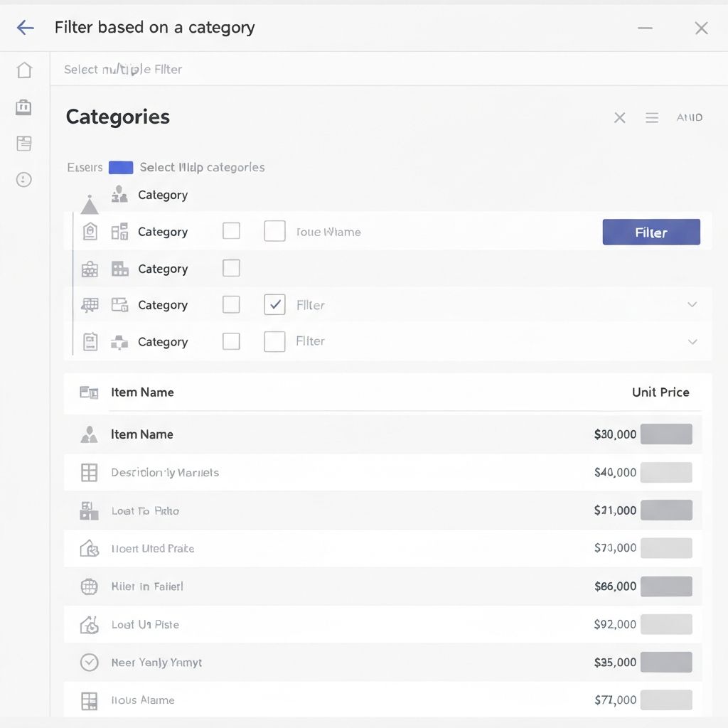Uncheck the checked Filter checkbox

point(274,305)
